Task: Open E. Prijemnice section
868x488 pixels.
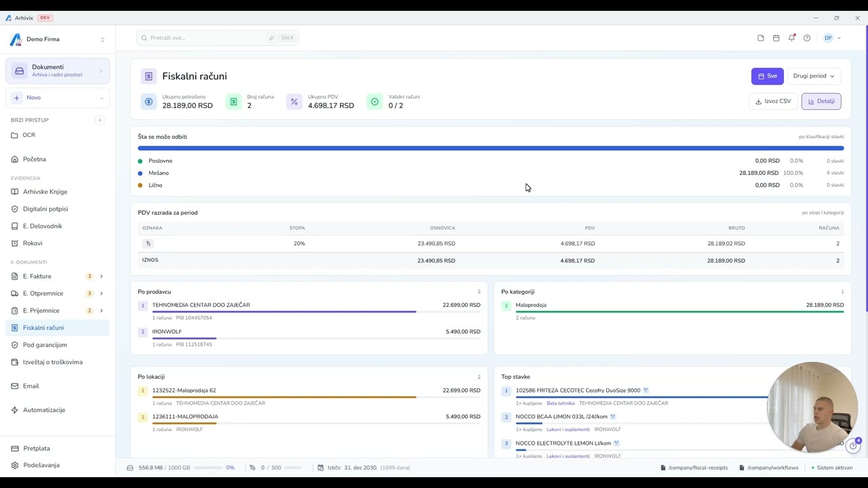Action: coord(41,310)
